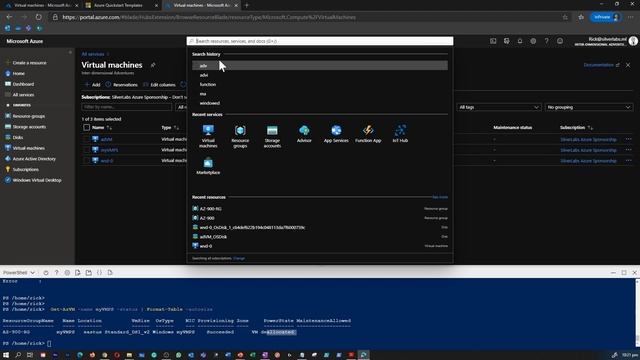Open the No grouping dropdown
This screenshot has height=360, width=640.
pos(589,107)
